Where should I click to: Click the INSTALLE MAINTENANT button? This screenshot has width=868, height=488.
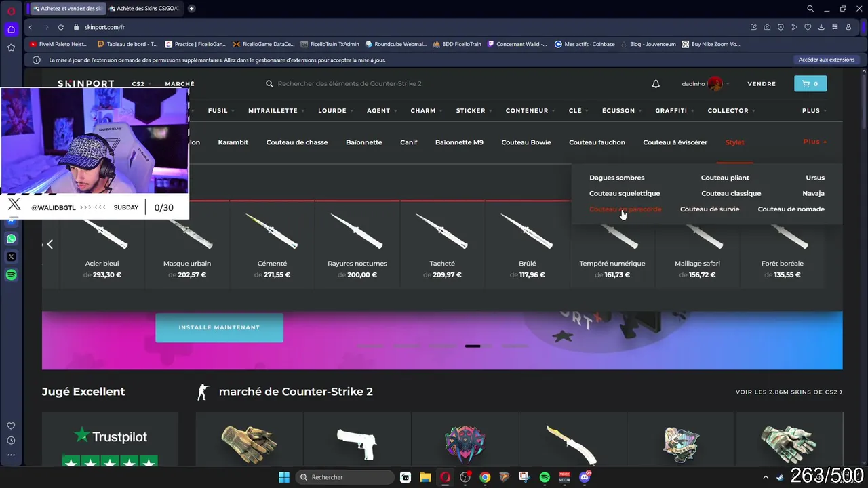(x=219, y=327)
